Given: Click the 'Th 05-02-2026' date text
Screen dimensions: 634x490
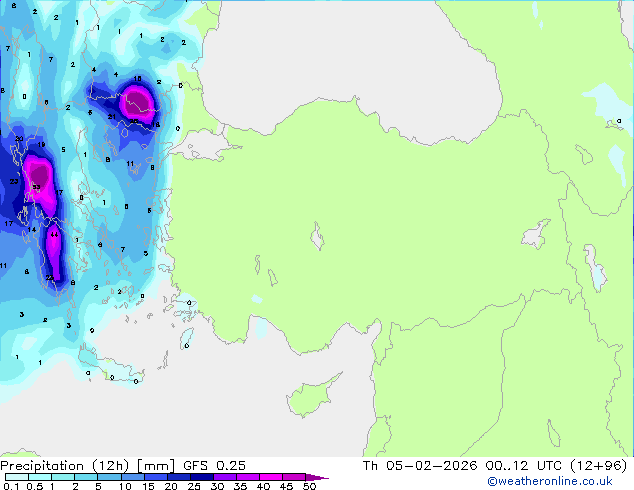Looking at the screenshot, I should 420,466.
